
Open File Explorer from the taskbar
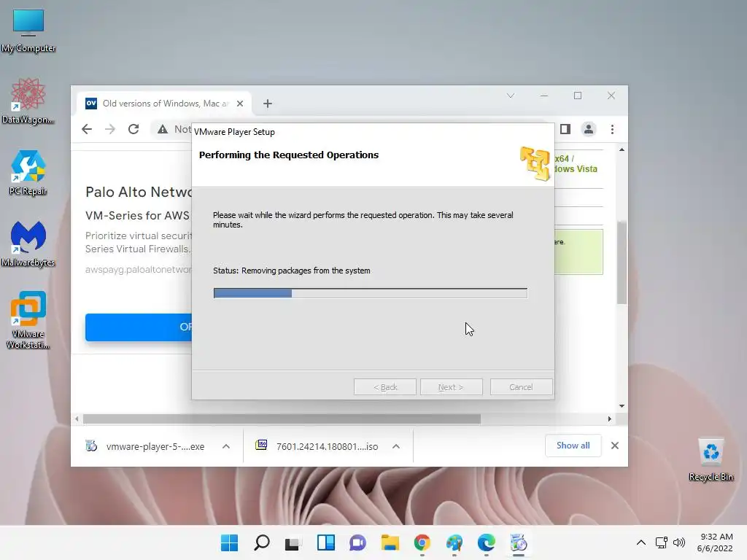[x=390, y=542]
